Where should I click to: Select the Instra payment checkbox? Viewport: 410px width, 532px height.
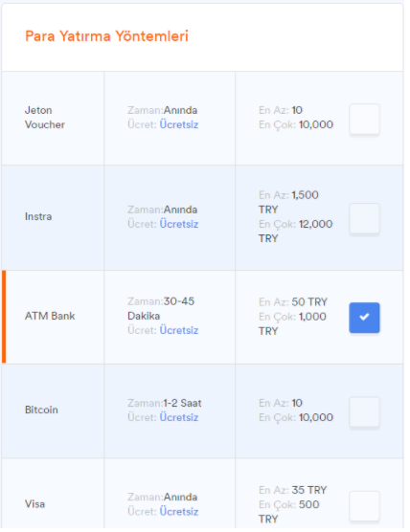point(364,218)
